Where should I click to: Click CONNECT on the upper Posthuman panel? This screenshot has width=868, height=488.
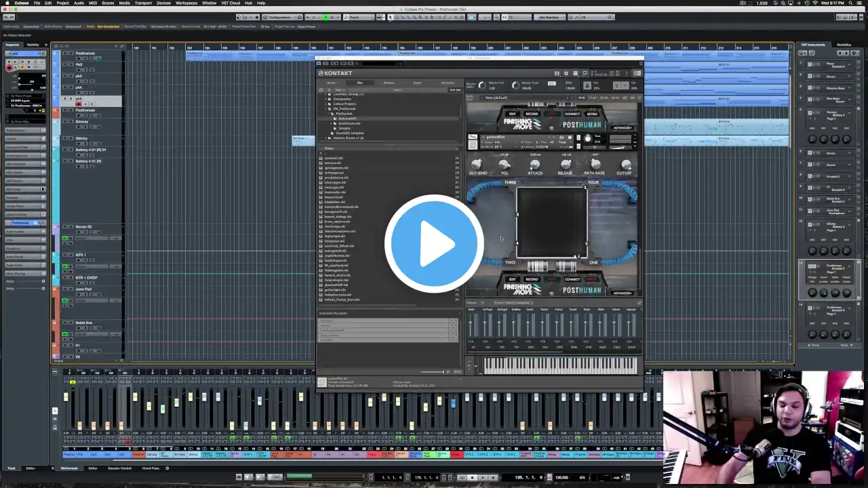[572, 114]
